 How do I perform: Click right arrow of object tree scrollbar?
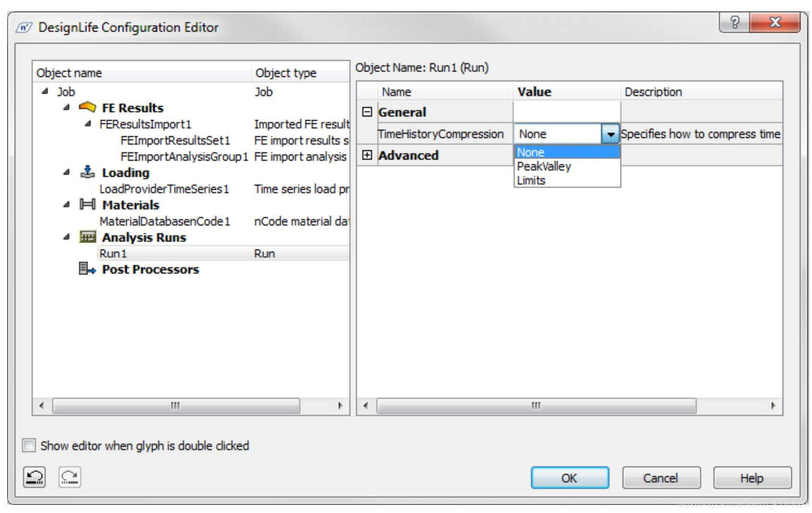coord(340,406)
